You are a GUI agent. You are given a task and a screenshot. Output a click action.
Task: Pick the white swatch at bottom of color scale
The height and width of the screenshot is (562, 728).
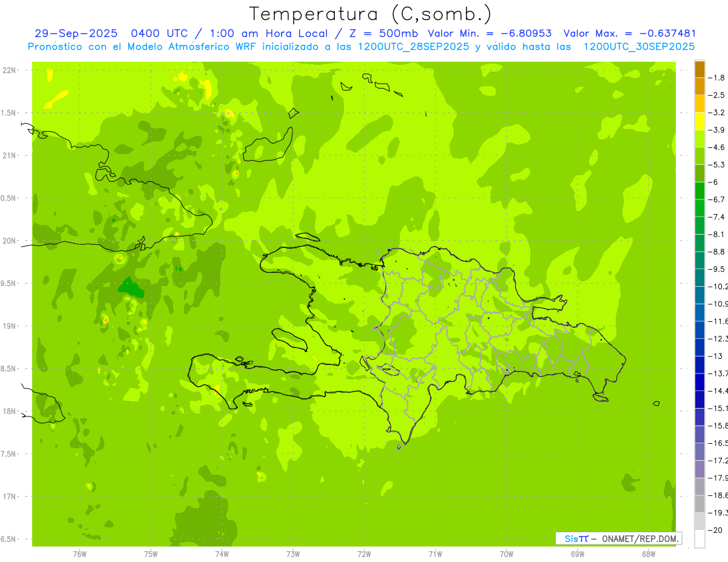[699, 539]
